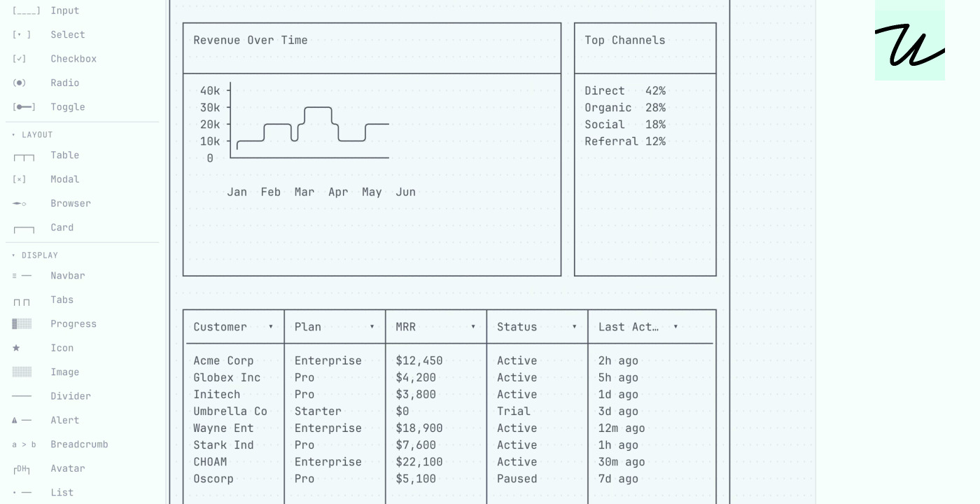
Task: Click the Oscorp customer cell
Action: (x=213, y=479)
